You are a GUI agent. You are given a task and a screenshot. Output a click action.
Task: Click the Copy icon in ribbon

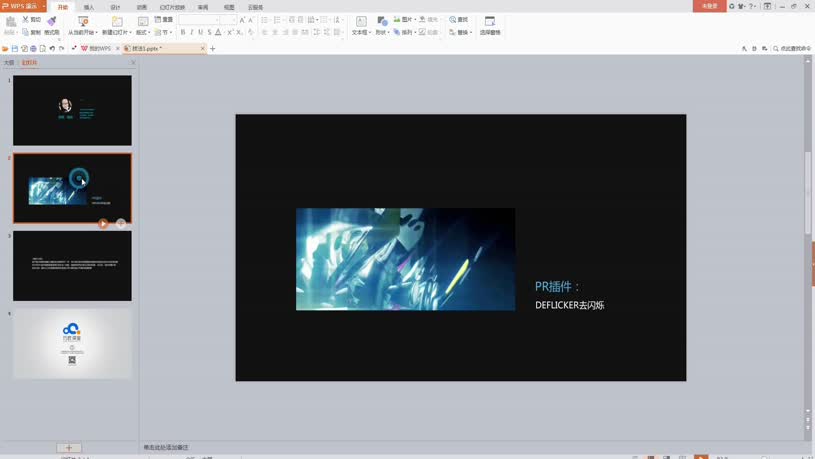(x=25, y=32)
